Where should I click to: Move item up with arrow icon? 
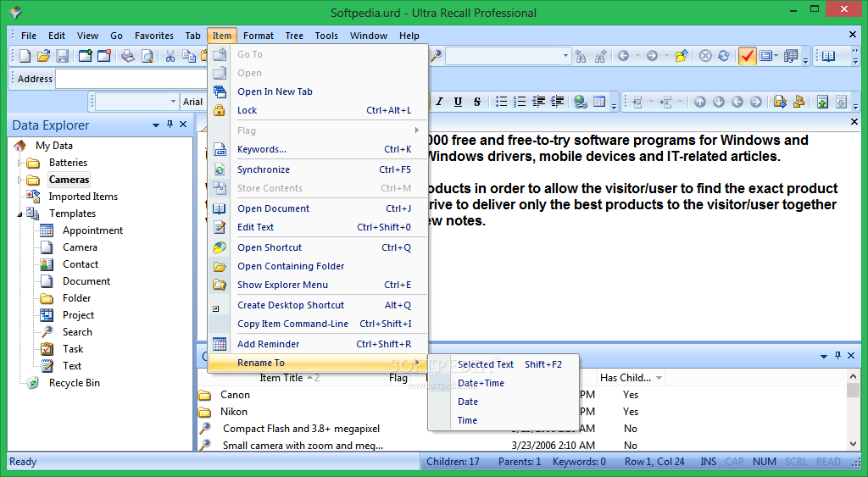[699, 102]
